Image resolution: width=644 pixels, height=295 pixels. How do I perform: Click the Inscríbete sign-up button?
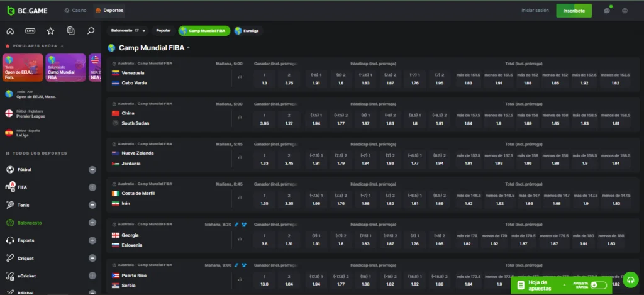pos(574,11)
